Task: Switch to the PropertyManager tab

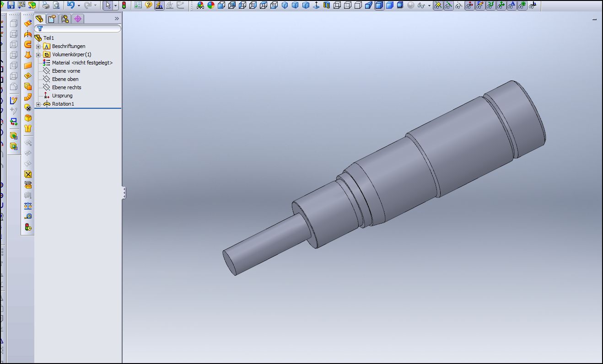Action: click(x=52, y=19)
